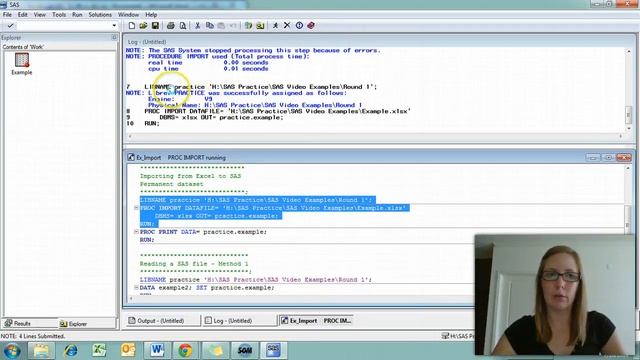Select the Example dataset in Explorer

pyautogui.click(x=22, y=64)
